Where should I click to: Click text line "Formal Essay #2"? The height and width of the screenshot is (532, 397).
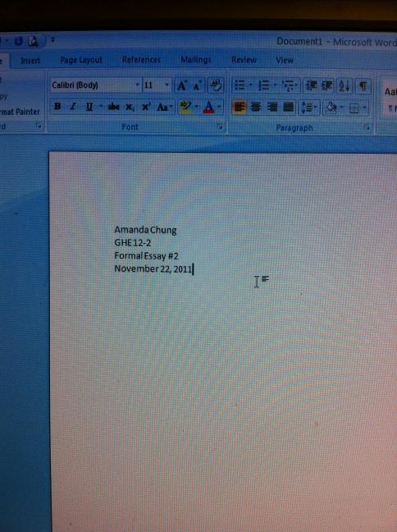click(x=146, y=256)
